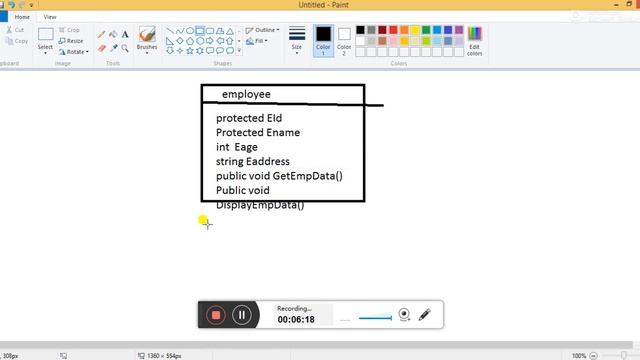Open Customize Quick Access Toolbar arrow

coord(31,5)
